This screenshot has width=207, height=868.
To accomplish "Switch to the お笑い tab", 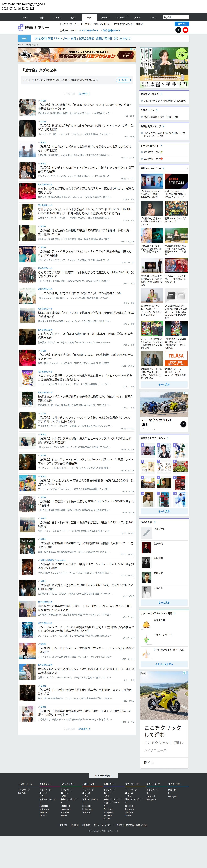I will (73, 17).
